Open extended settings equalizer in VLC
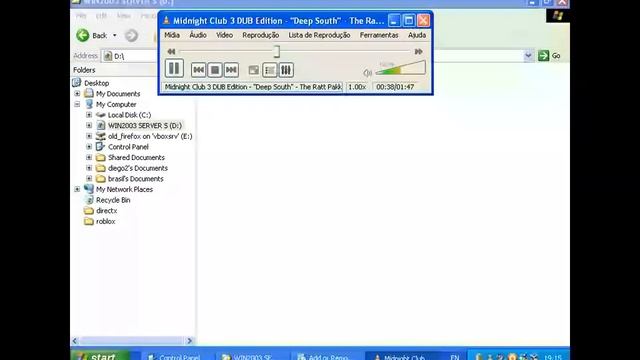Screen dimensions: 640x360 point(286,70)
